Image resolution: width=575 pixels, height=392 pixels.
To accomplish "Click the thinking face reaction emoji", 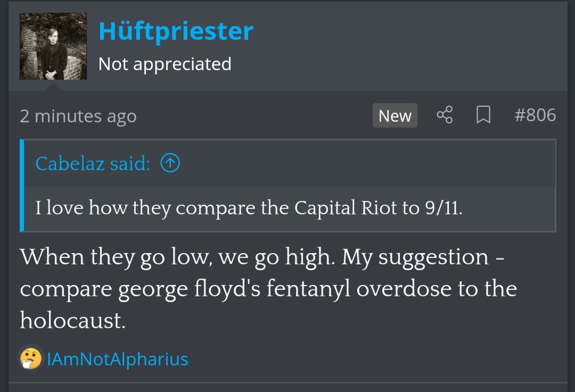I will [x=31, y=358].
